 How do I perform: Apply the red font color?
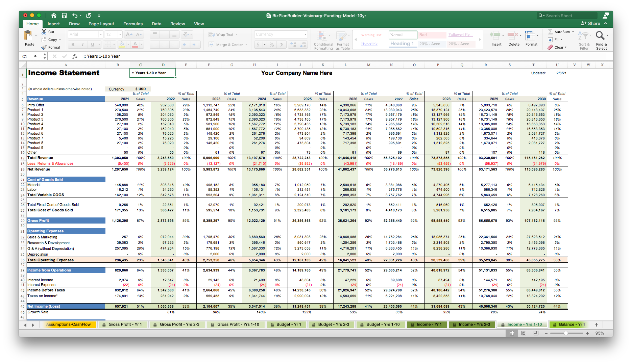point(135,45)
